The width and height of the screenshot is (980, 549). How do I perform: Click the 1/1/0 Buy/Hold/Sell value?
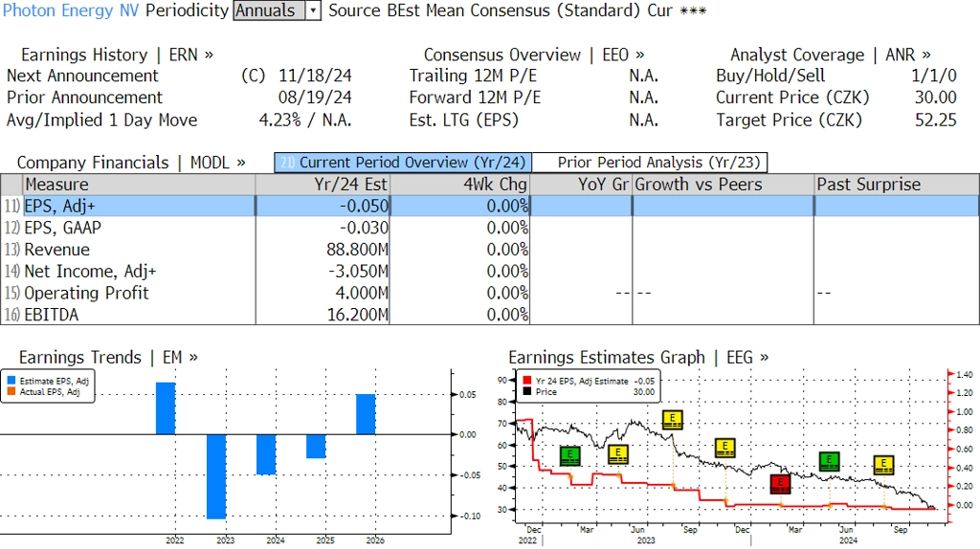click(934, 76)
